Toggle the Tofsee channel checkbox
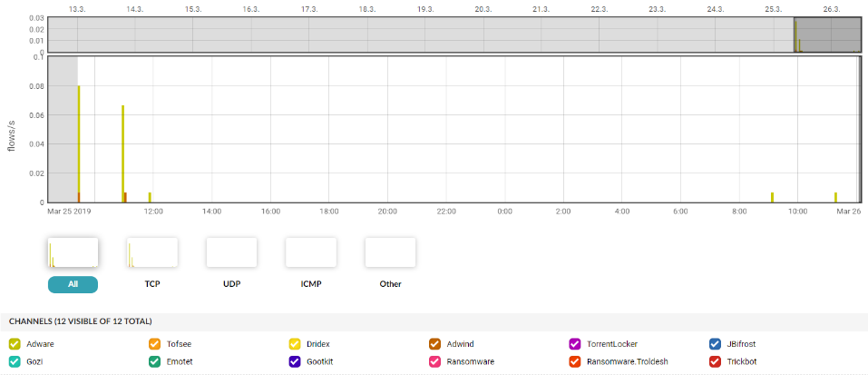The height and width of the screenshot is (375, 868). 155,344
